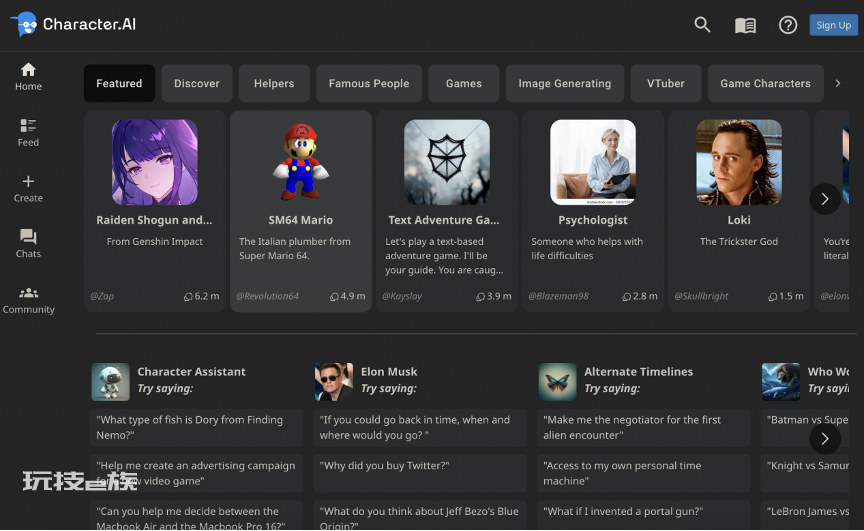
Task: Click the 4.9 m chat count
Action: 348,296
